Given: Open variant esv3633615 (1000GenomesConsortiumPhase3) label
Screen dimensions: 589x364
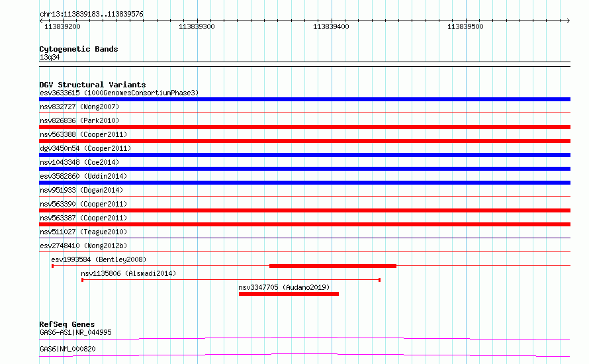Looking at the screenshot, I should 119,93.
